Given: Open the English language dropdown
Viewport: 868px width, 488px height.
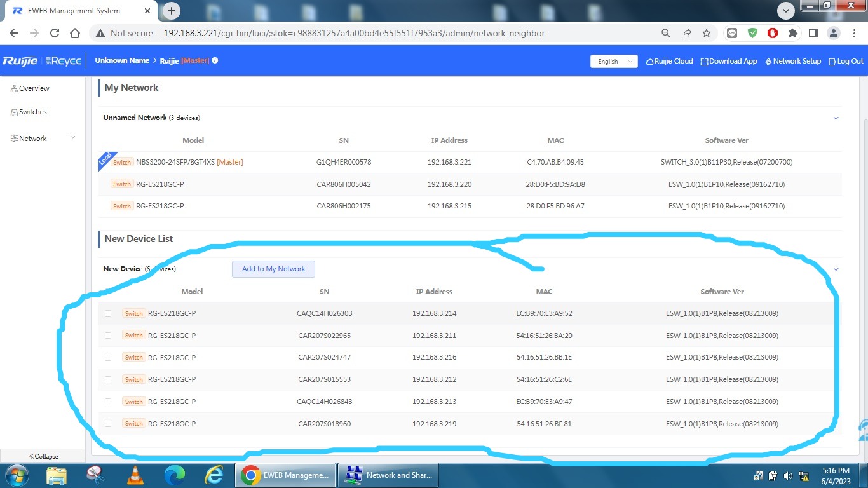Looking at the screenshot, I should [614, 61].
